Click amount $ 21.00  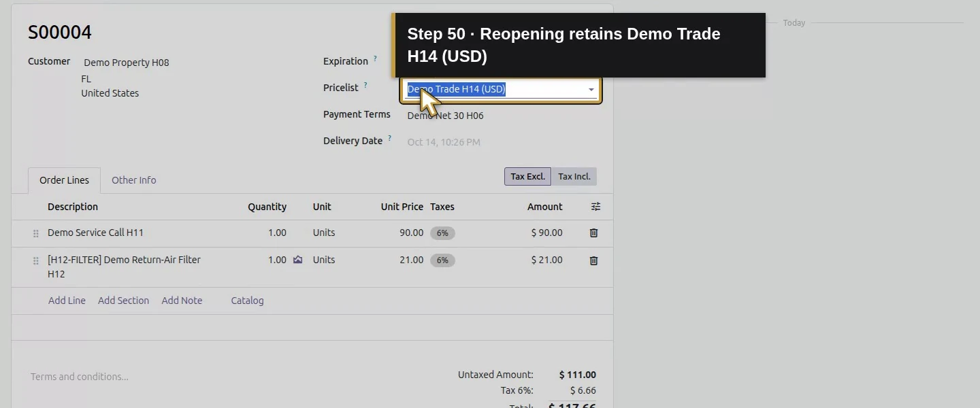pyautogui.click(x=546, y=260)
